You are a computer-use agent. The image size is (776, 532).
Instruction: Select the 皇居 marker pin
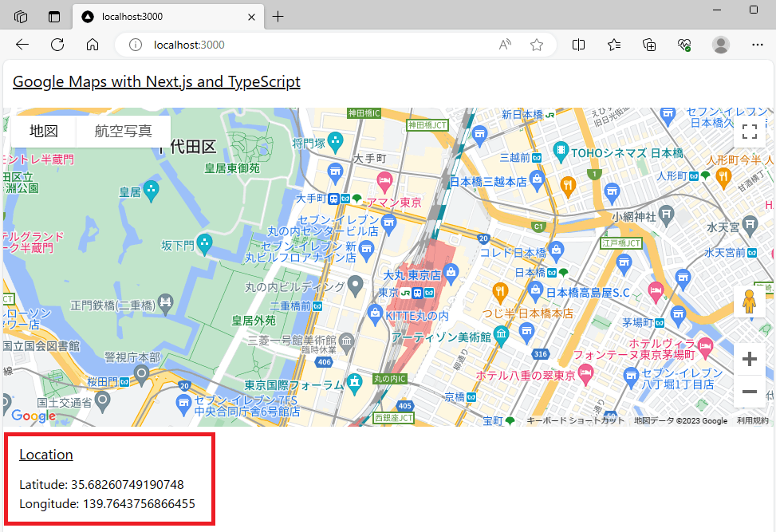click(151, 191)
